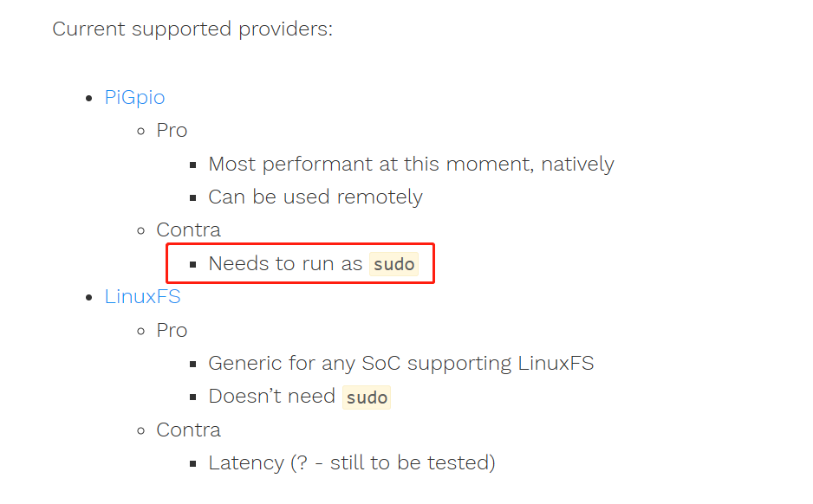Click hollow bullet beside Pro under PiGpio
Viewport: 813px width, 504px height.
[x=141, y=131]
